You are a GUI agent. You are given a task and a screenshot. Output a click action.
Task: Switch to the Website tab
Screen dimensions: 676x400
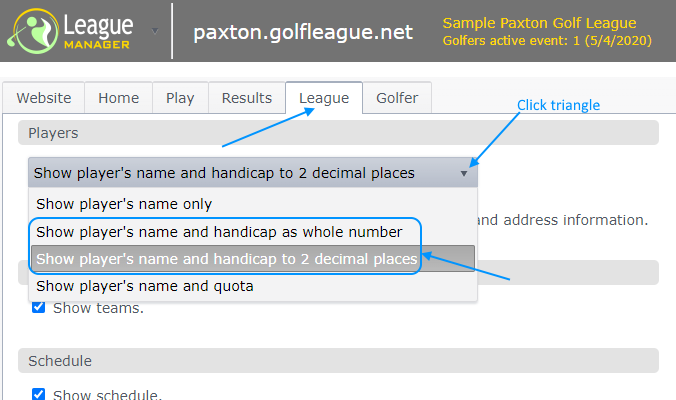(43, 98)
